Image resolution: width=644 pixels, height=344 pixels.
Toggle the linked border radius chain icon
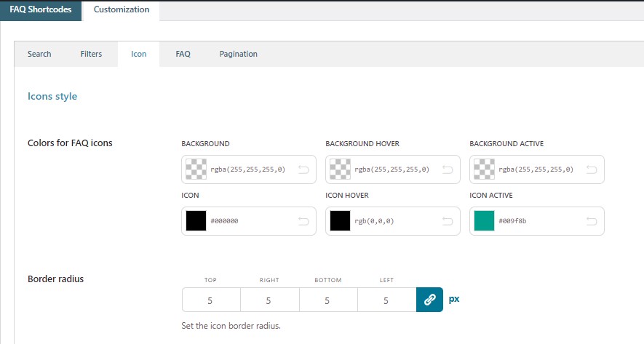tap(429, 300)
